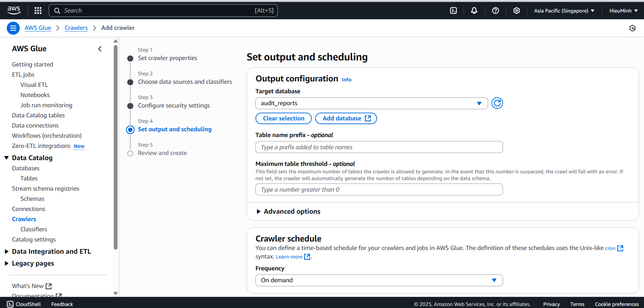Click the What's New external link icon
Image resolution: width=644 pixels, height=308 pixels.
[49, 286]
